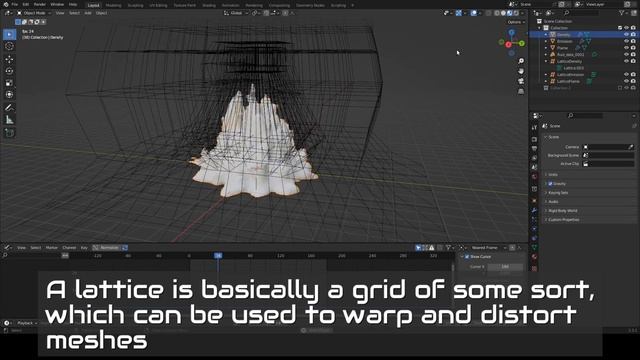This screenshot has height=360, width=640.
Task: Select the Annotate tool
Action: coord(9,108)
